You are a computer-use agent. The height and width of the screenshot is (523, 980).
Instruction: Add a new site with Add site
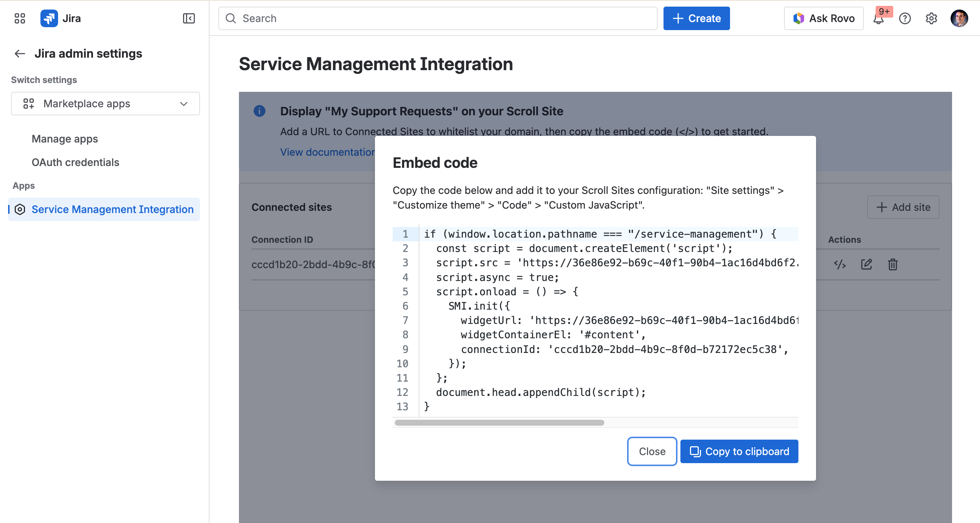click(903, 207)
